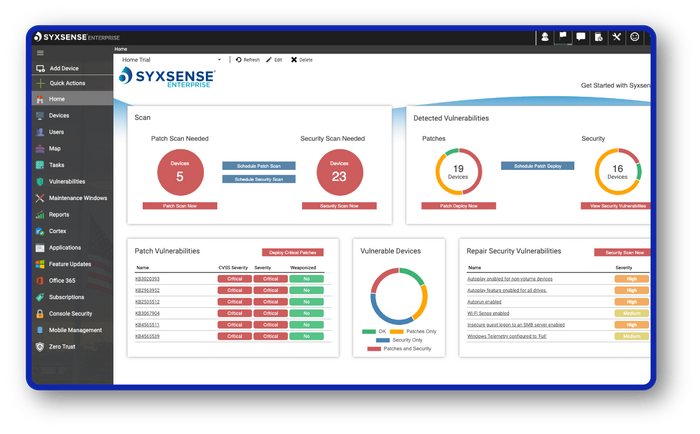Open the tools wrench icon in top bar
Image resolution: width=700 pixels, height=434 pixels.
pos(617,37)
